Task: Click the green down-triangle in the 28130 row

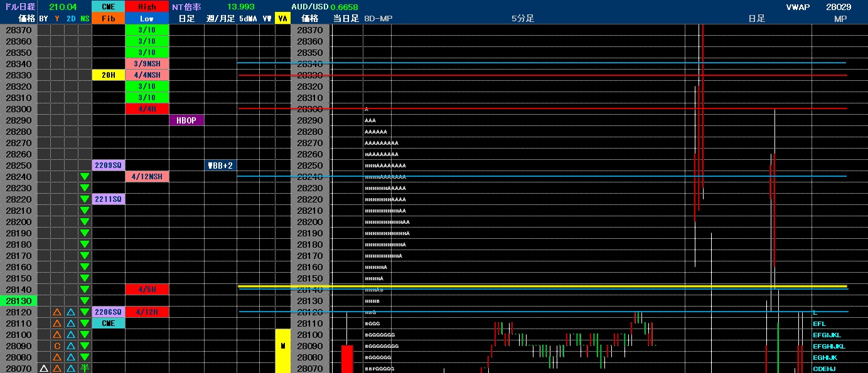Action: coord(85,301)
